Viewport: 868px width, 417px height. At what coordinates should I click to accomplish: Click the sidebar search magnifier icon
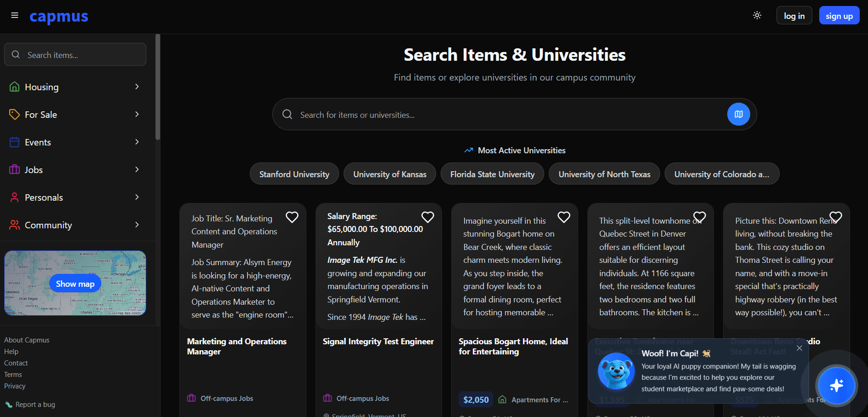[16, 55]
